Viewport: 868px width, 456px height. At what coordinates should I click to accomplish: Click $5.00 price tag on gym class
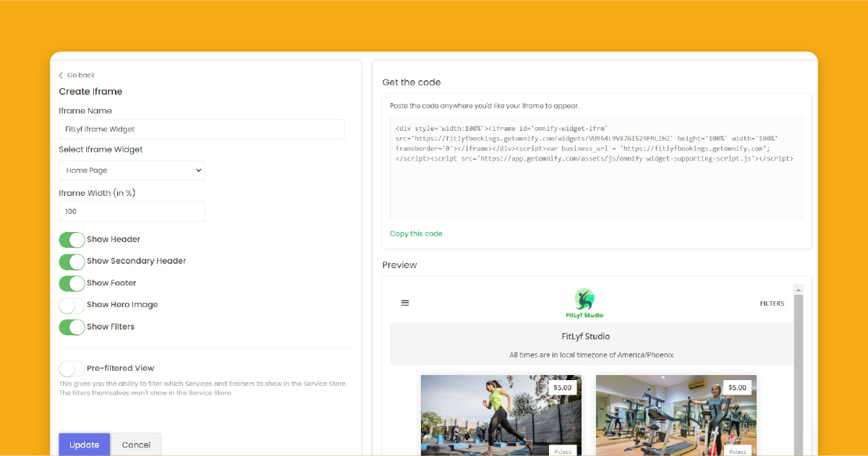coord(737,387)
